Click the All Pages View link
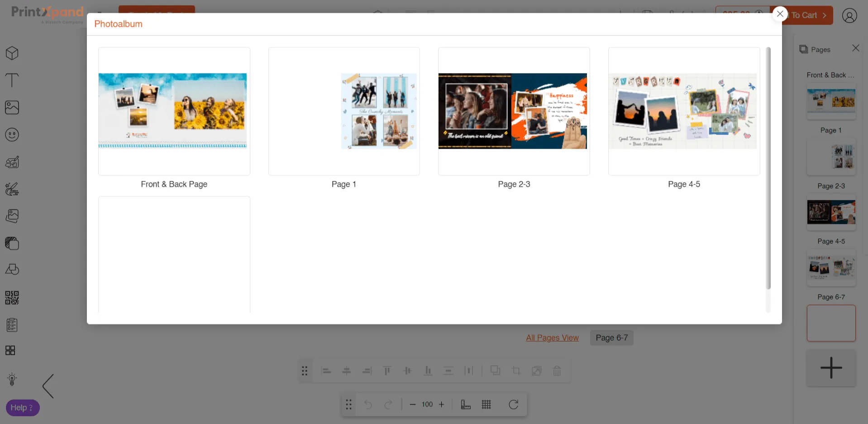 click(552, 338)
